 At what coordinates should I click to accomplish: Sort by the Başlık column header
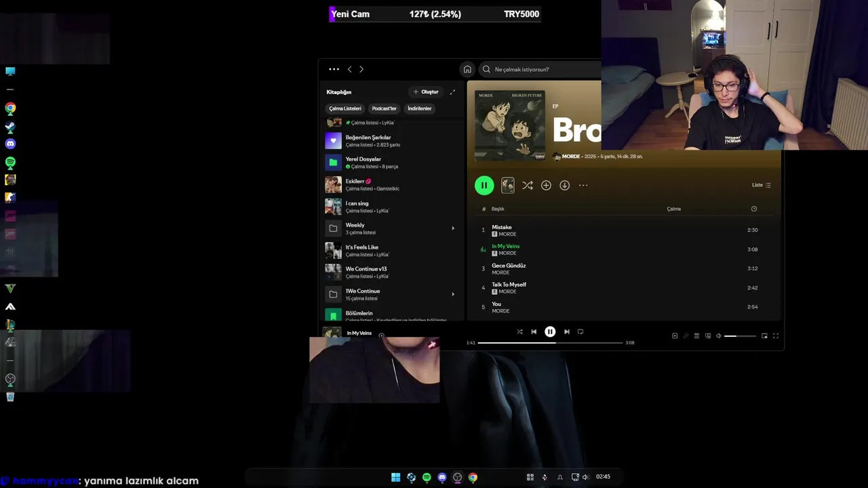click(x=498, y=209)
